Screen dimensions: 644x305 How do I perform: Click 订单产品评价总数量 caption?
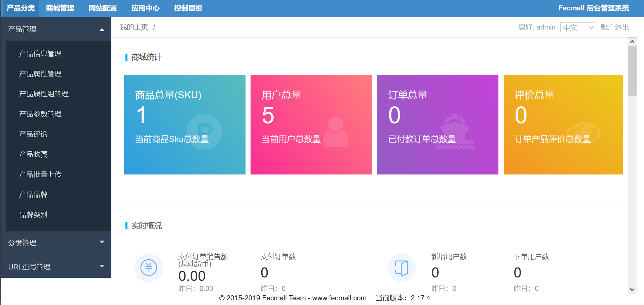(x=552, y=139)
